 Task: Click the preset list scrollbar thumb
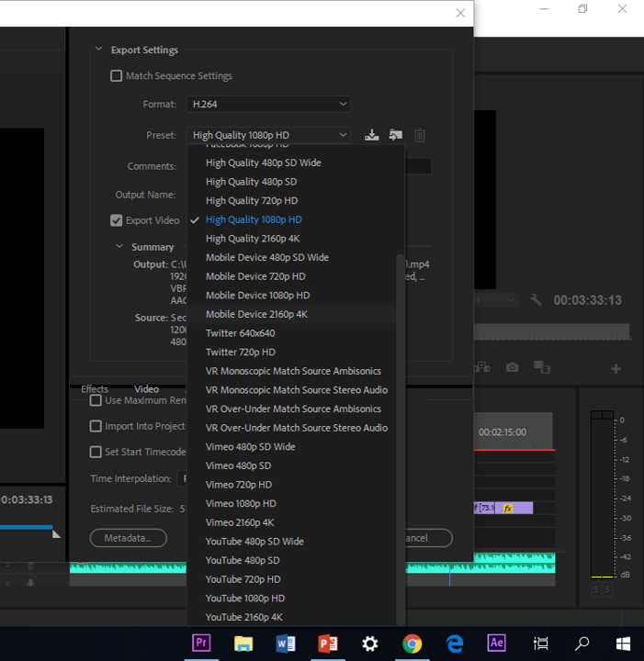pyautogui.click(x=401, y=440)
